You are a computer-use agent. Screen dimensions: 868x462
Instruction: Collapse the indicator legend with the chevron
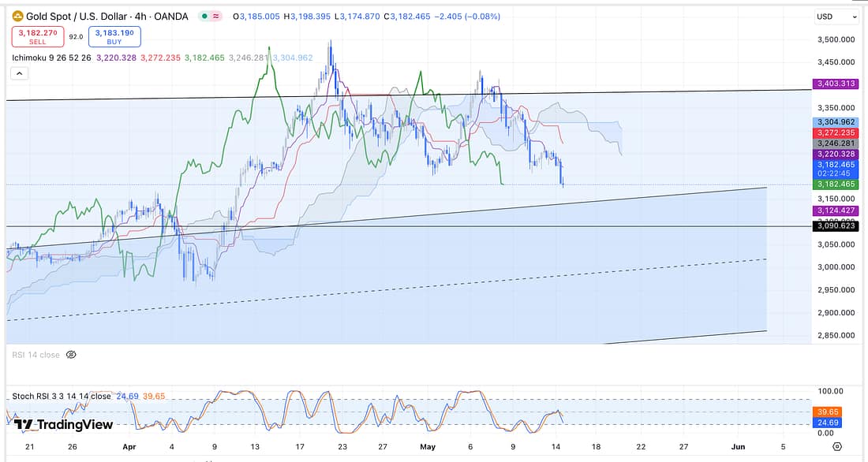tap(20, 73)
